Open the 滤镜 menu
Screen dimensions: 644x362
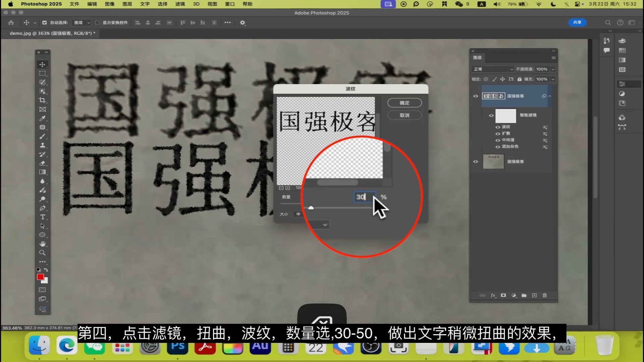pyautogui.click(x=180, y=4)
